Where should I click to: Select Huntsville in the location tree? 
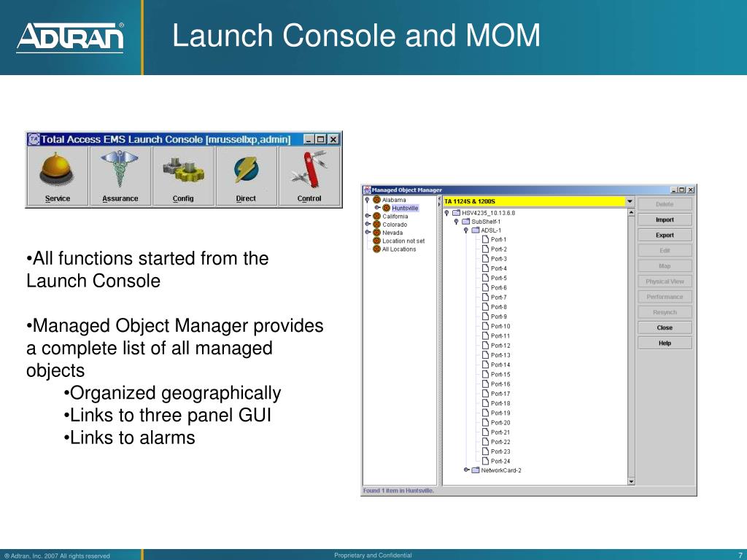[x=405, y=208]
